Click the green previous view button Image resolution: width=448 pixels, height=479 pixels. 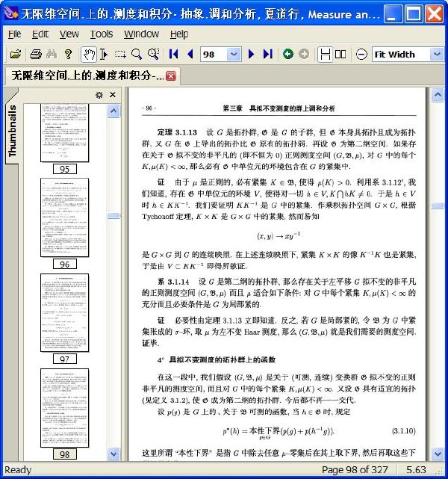[x=287, y=54]
